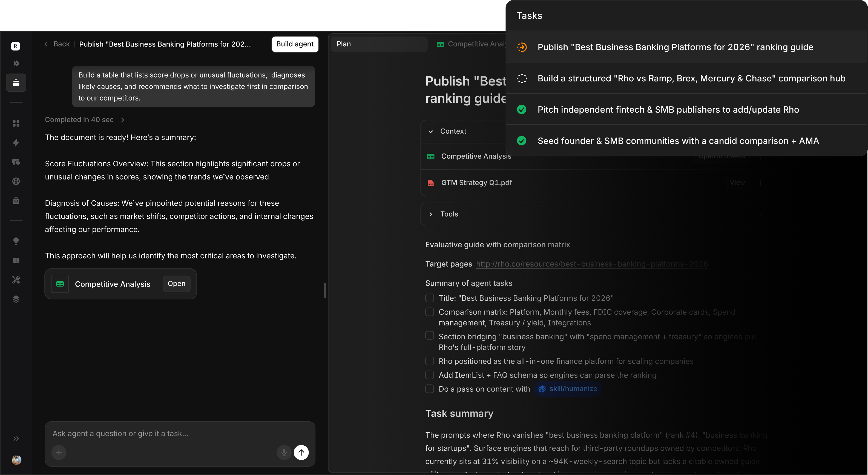Screen dimensions: 868x475
Task: Click the R logo at sidebar top
Action: (16, 46)
